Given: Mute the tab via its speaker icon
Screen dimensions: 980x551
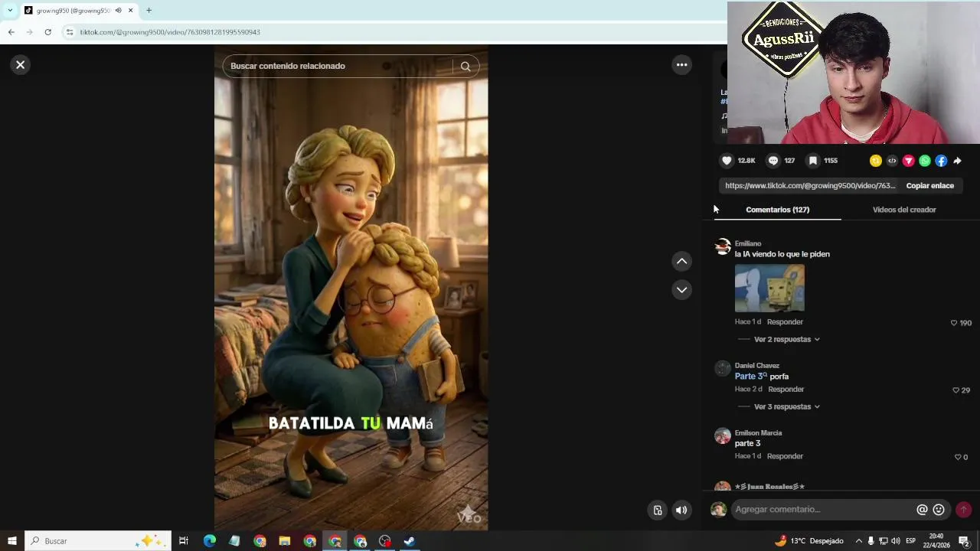Looking at the screenshot, I should (x=118, y=11).
